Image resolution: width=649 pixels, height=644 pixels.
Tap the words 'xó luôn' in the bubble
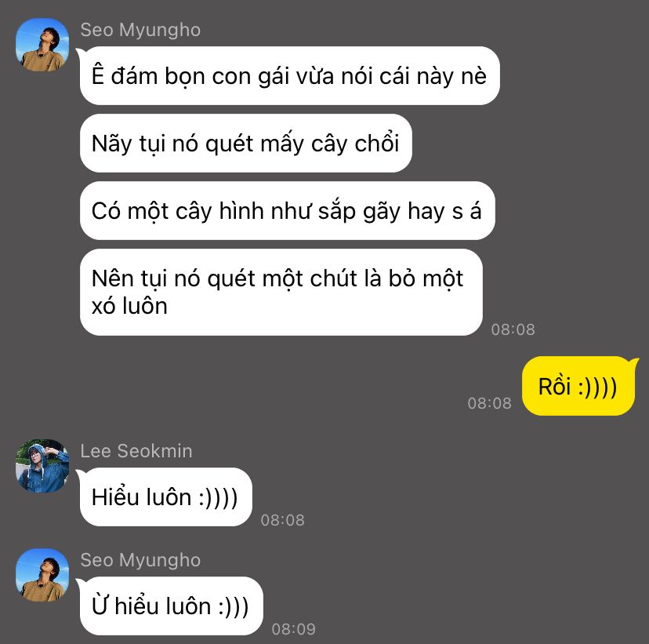tap(129, 307)
